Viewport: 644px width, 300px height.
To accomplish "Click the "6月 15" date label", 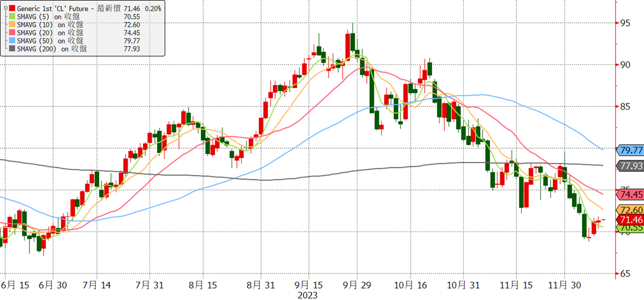I will point(15,285).
